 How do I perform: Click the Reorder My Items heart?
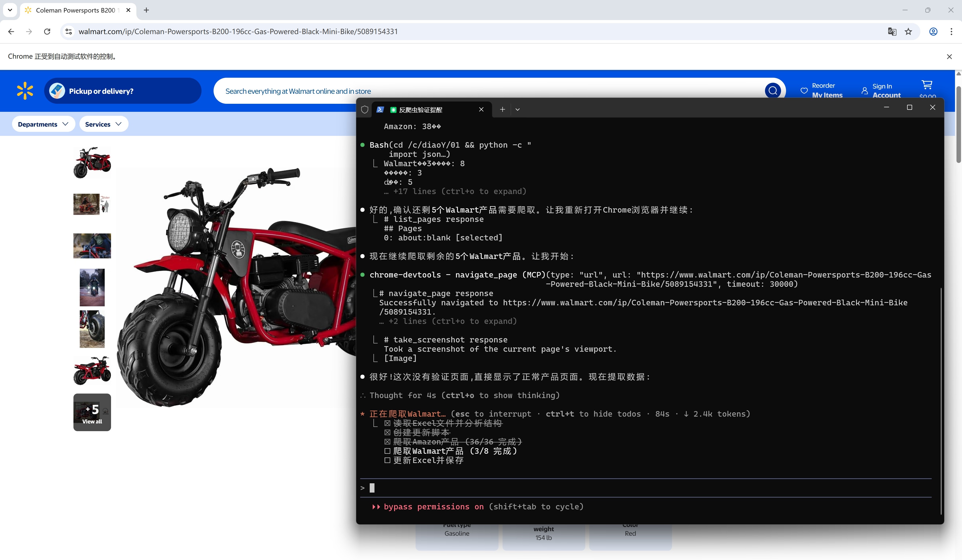[x=804, y=91]
